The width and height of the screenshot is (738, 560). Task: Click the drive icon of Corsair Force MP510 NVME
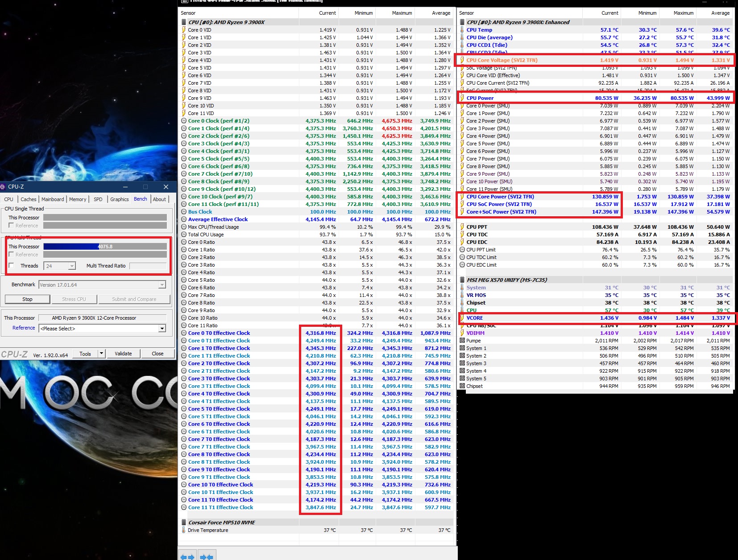coord(184,523)
